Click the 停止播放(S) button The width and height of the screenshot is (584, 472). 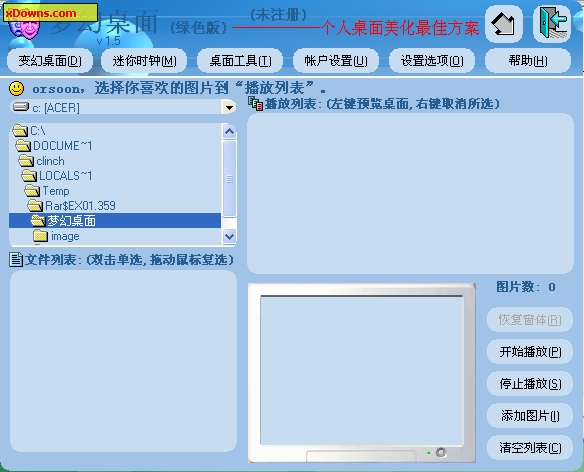point(530,384)
